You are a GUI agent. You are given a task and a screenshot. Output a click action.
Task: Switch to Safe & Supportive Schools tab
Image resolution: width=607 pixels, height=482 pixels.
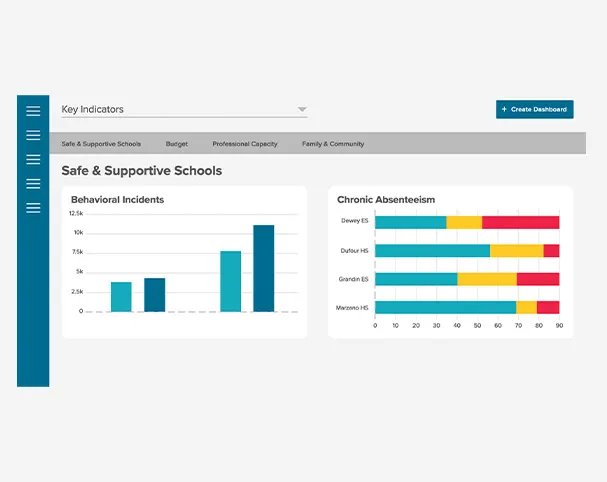(x=101, y=144)
